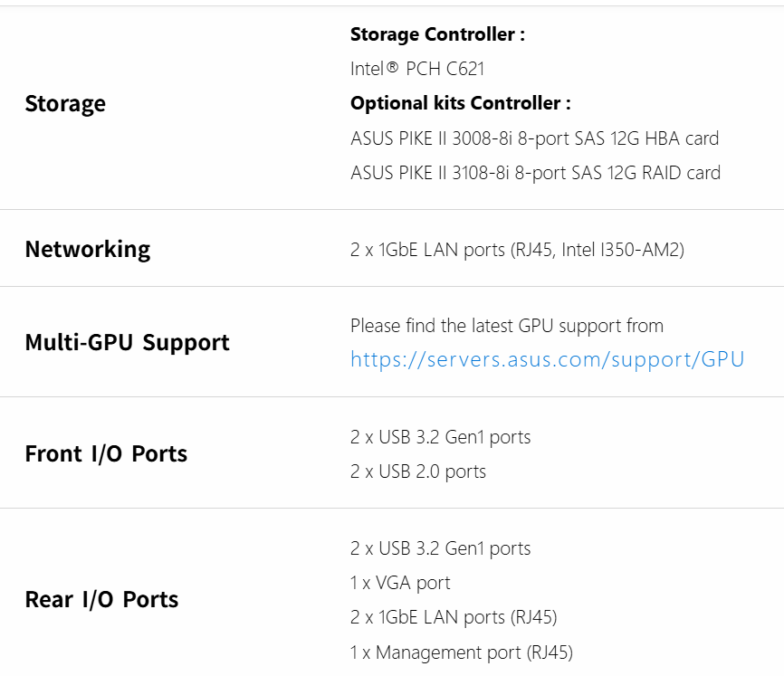Click the ASUS PIKE II 3108-8i RAID card line
Image resolution: width=784 pixels, height=676 pixels.
[x=535, y=173]
